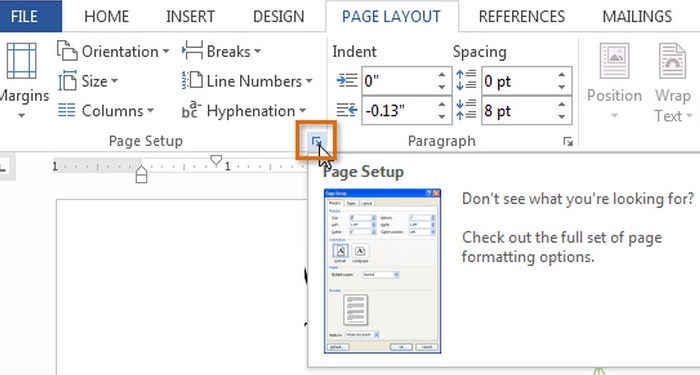Open the Orientation dropdown
700x375 pixels.
pos(113,51)
